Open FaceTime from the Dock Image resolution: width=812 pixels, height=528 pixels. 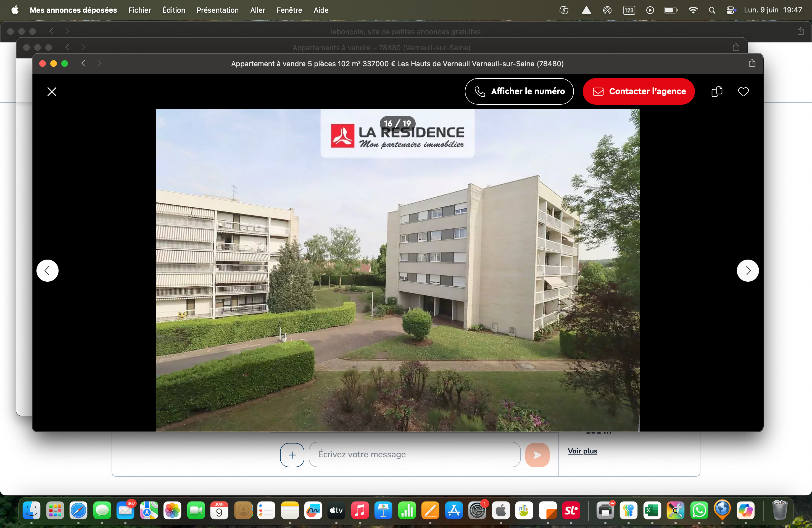[x=196, y=510]
